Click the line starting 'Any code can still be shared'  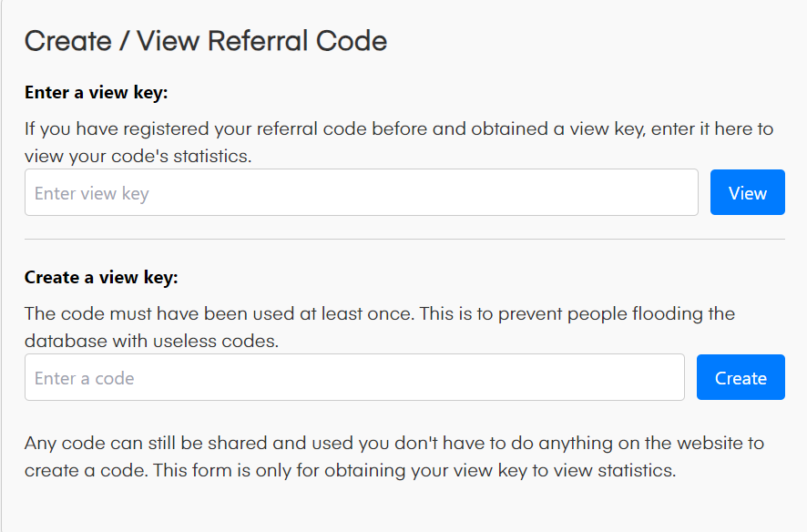click(x=394, y=444)
